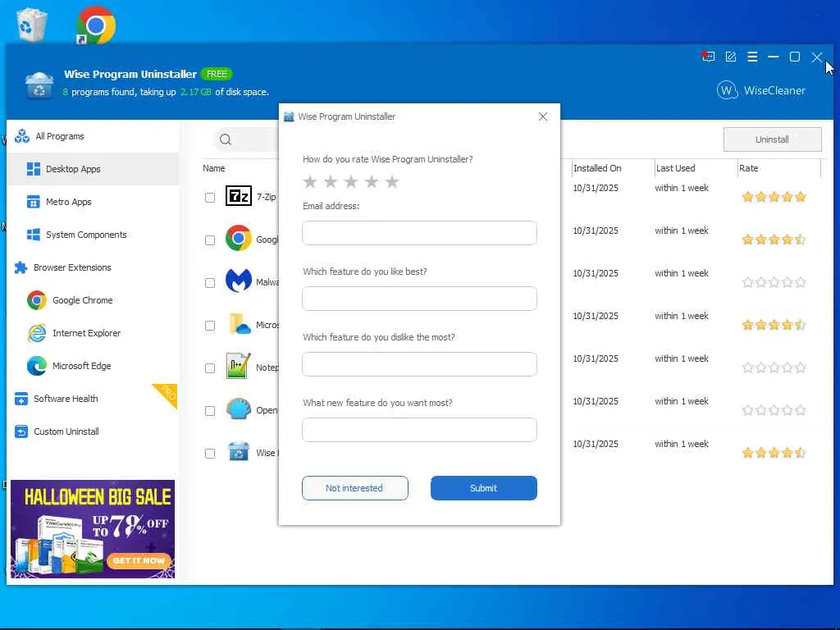Screen dimensions: 840x630
Task: Show Microsoft Edge extensions
Action: (94, 366)
